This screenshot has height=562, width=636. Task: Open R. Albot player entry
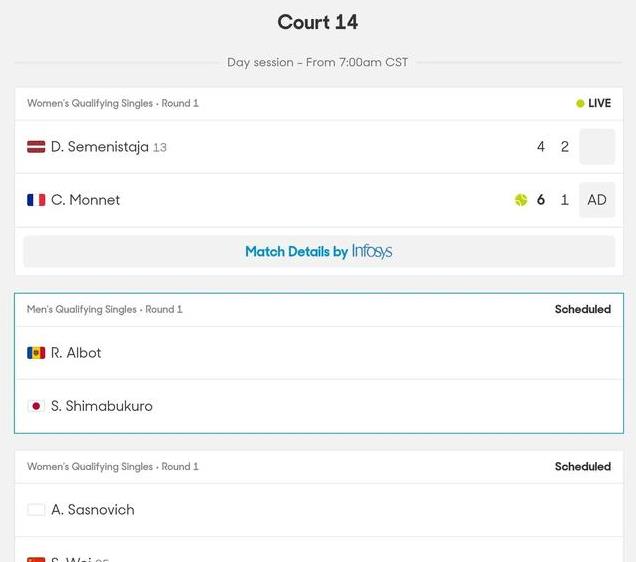pyautogui.click(x=76, y=353)
